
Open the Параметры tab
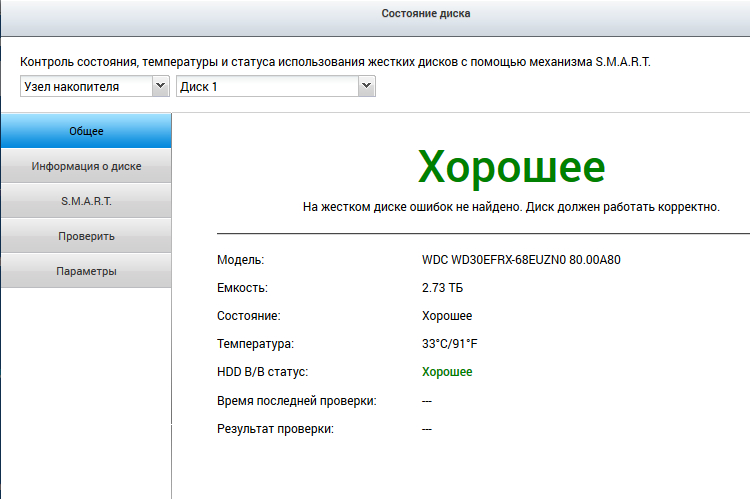pos(86,271)
